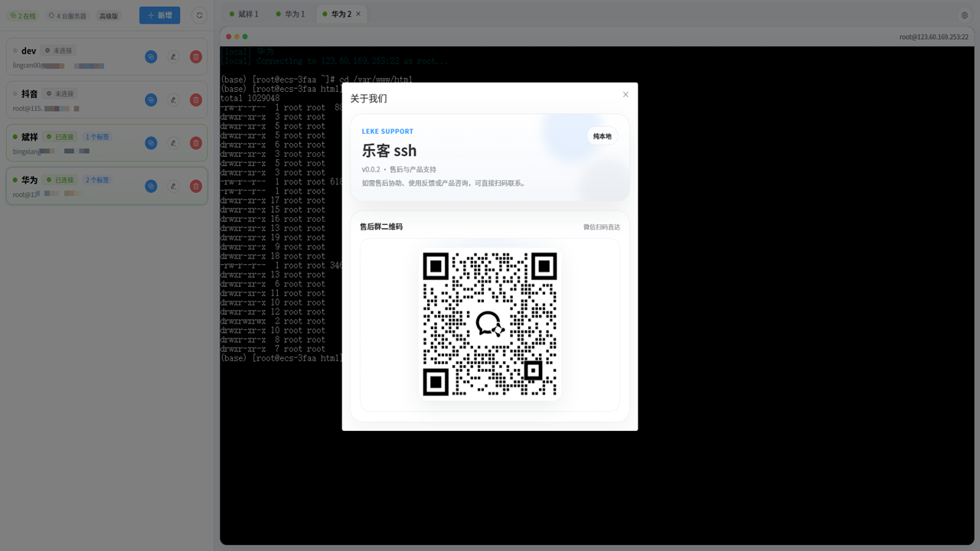This screenshot has height=551, width=980.
Task: Select the dev server name
Action: point(28,51)
